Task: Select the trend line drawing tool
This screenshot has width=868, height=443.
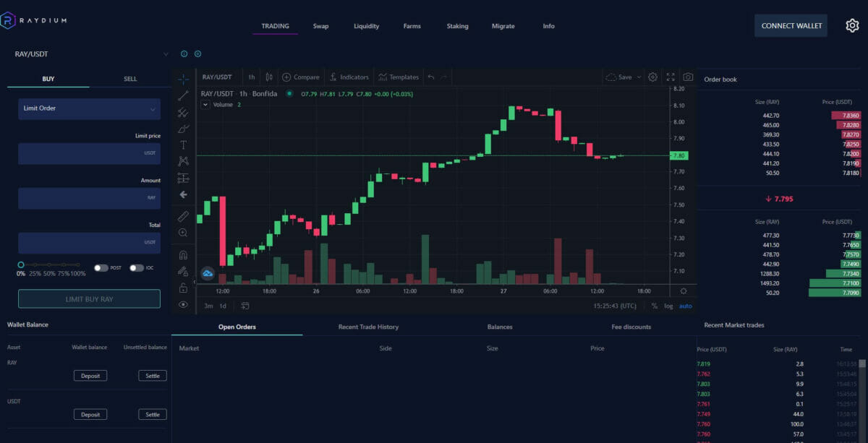Action: [184, 95]
